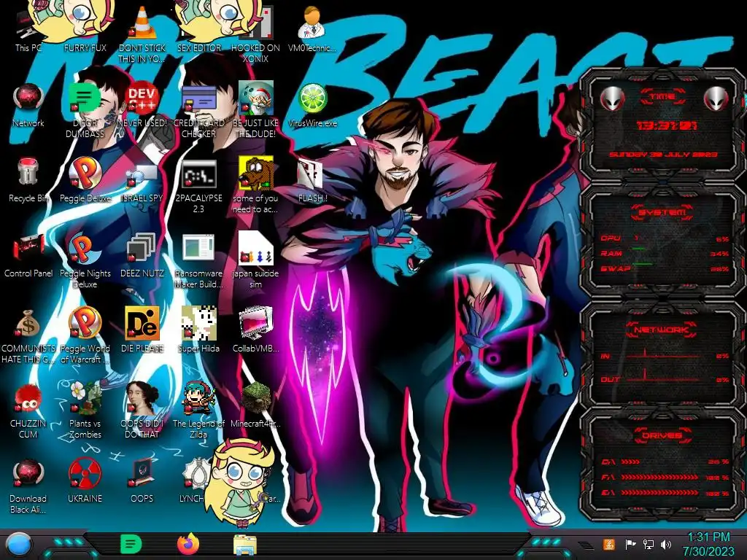Click the orange Java tray icon
The height and width of the screenshot is (560, 747).
pos(608,544)
